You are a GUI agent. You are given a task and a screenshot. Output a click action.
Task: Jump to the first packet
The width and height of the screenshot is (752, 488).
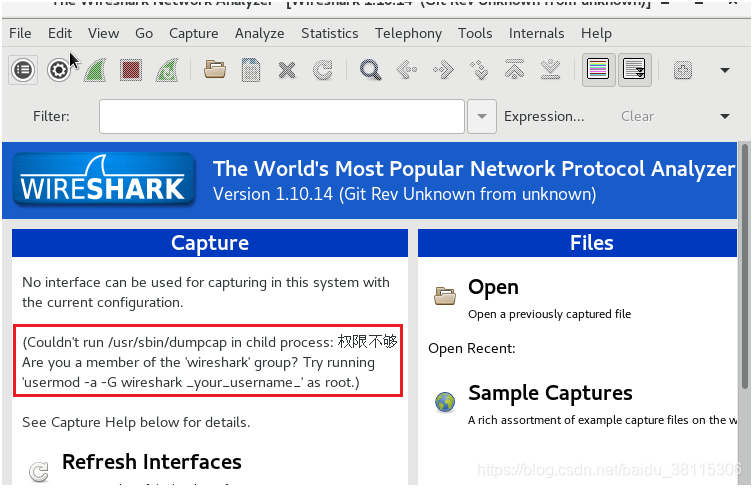click(x=515, y=70)
